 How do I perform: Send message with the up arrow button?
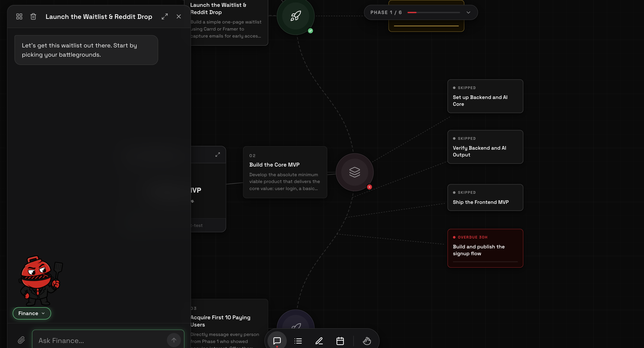(174, 340)
